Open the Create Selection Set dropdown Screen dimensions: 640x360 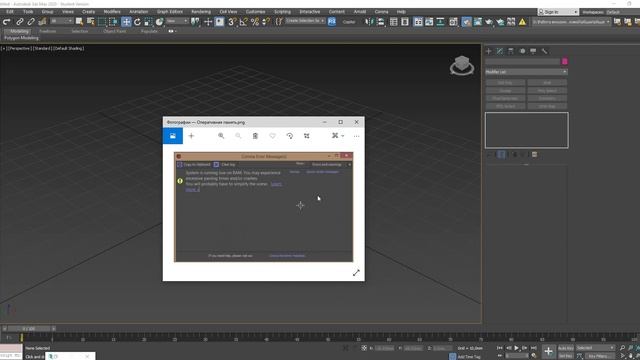[x=305, y=21]
